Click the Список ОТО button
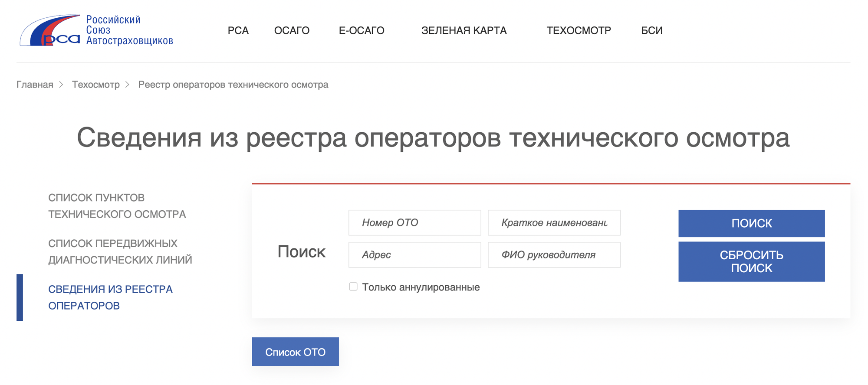The height and width of the screenshot is (385, 868). click(295, 352)
